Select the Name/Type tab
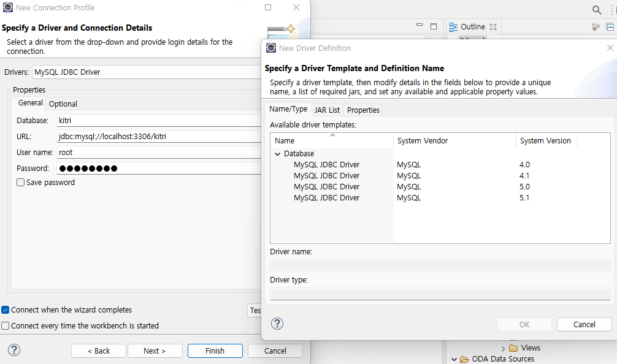The height and width of the screenshot is (364, 617). (x=288, y=109)
